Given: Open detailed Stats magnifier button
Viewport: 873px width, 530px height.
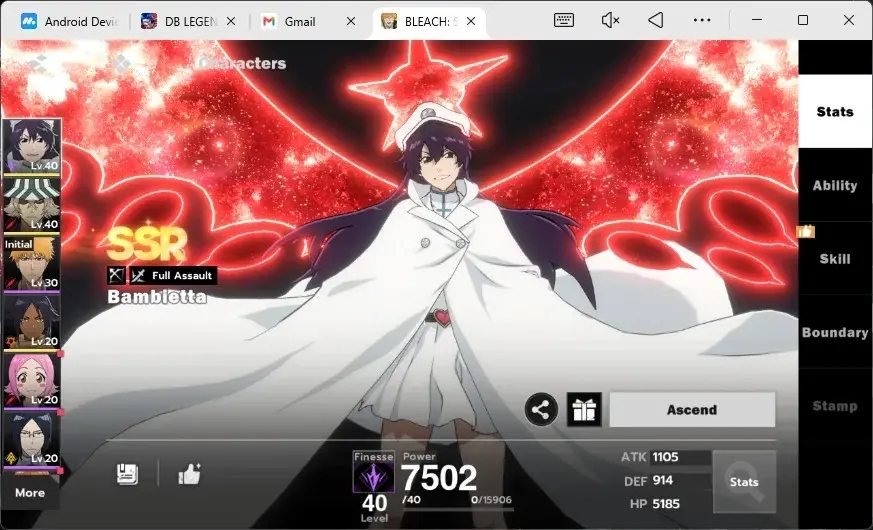Looking at the screenshot, I should click(744, 482).
